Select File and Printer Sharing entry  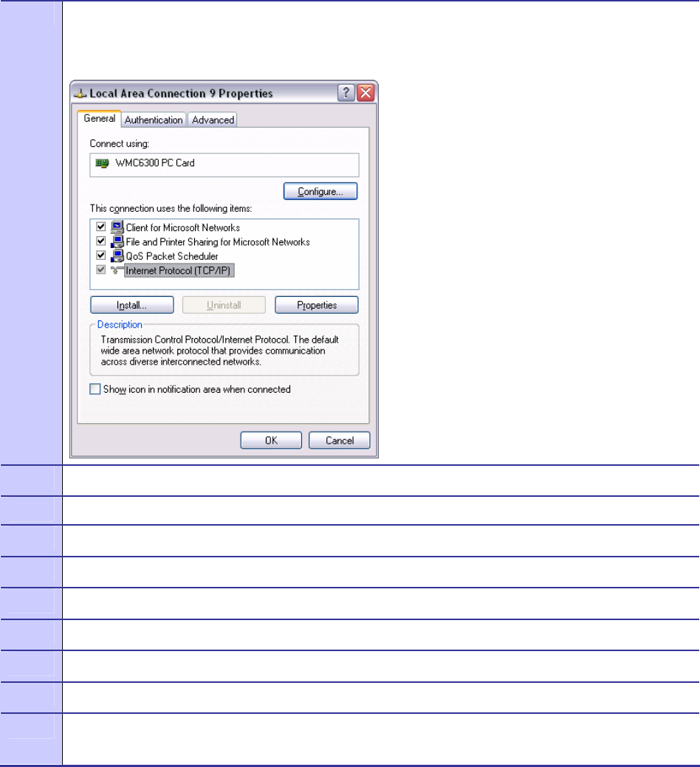point(218,241)
